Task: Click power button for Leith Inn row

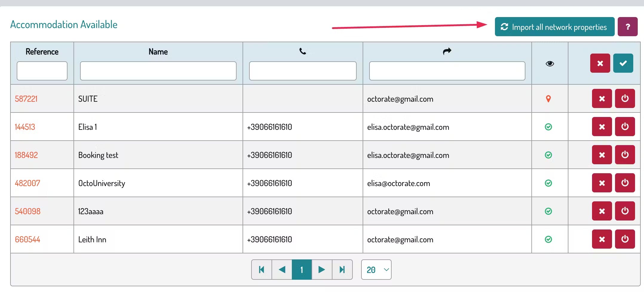Action: [625, 239]
